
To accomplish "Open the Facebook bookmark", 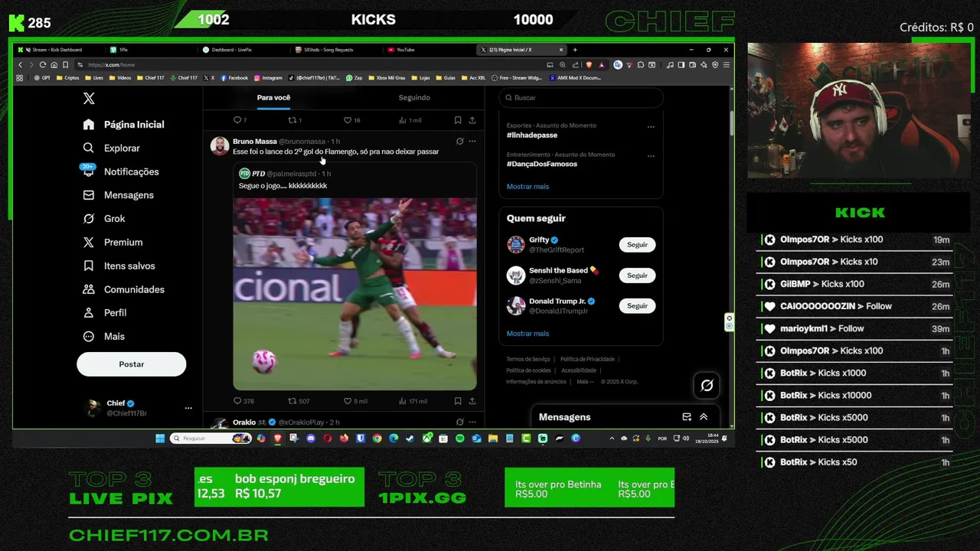I will [x=234, y=78].
